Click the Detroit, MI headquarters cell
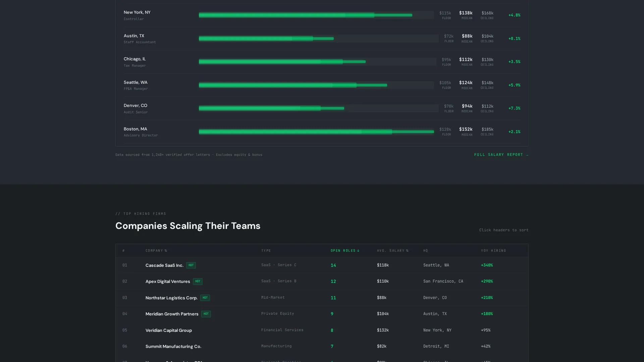The width and height of the screenshot is (644, 362). pyautogui.click(x=436, y=346)
